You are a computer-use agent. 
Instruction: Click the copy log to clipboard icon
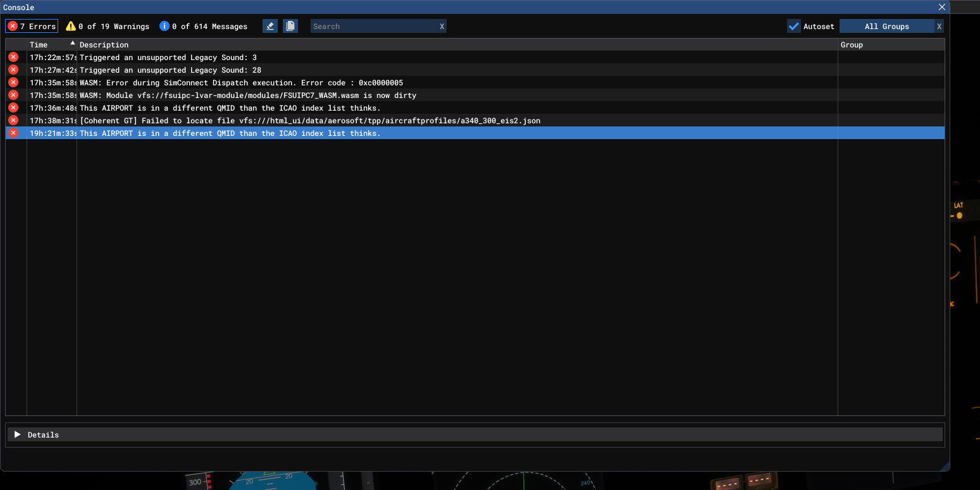point(290,26)
